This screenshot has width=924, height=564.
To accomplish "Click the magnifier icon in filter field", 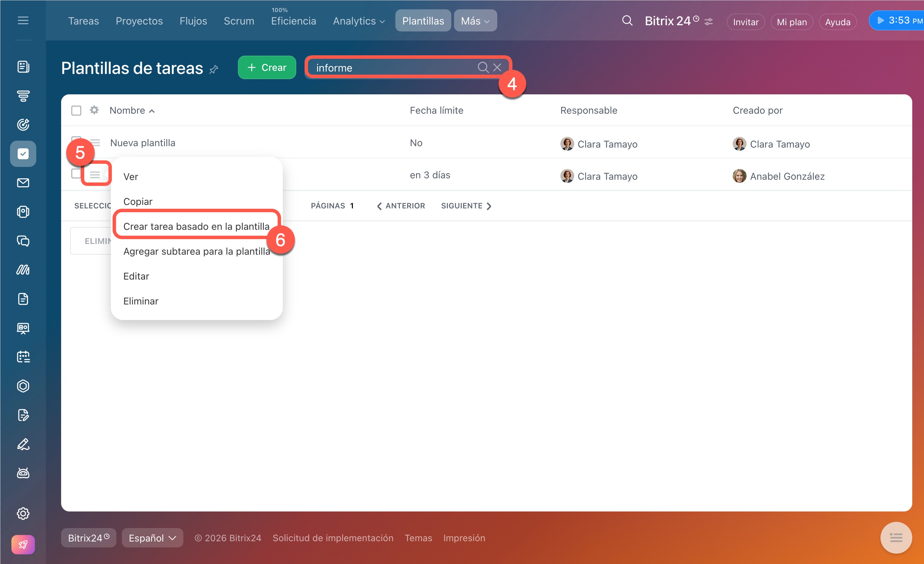I will pos(483,67).
